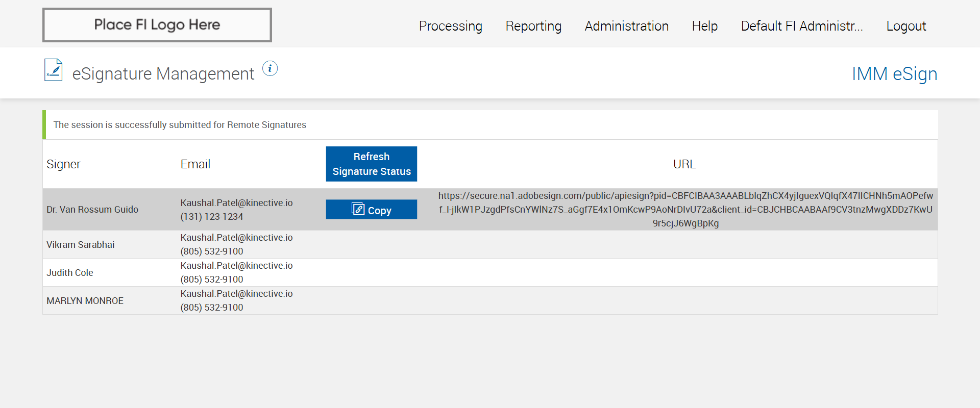This screenshot has height=408, width=980.
Task: Select the Judith Cole signer row
Action: [x=70, y=273]
